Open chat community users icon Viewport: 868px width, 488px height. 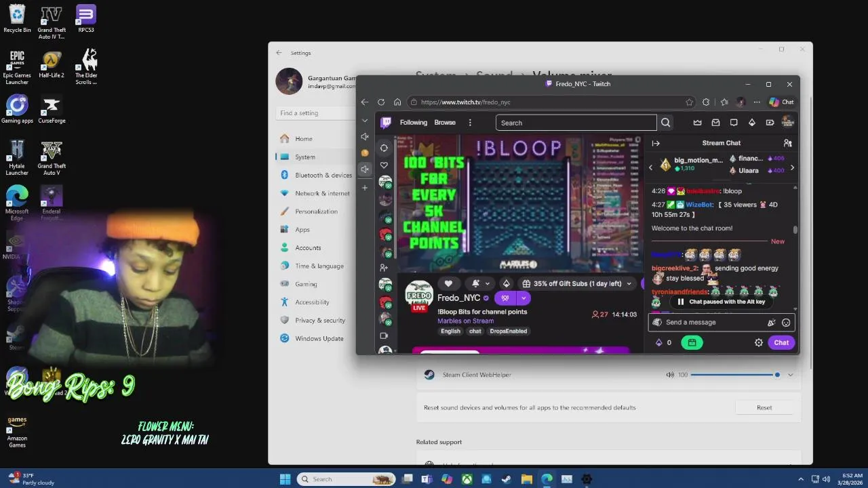coord(787,143)
